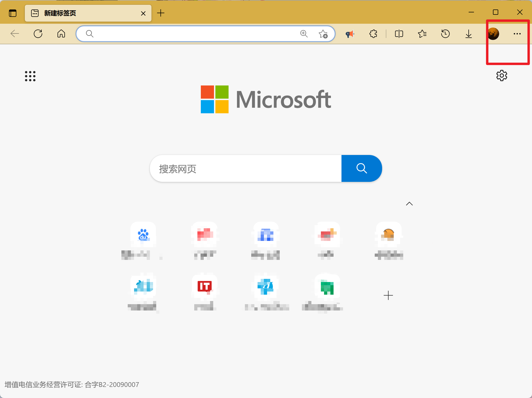
Task: Close the 新建标签页 tab
Action: [143, 13]
